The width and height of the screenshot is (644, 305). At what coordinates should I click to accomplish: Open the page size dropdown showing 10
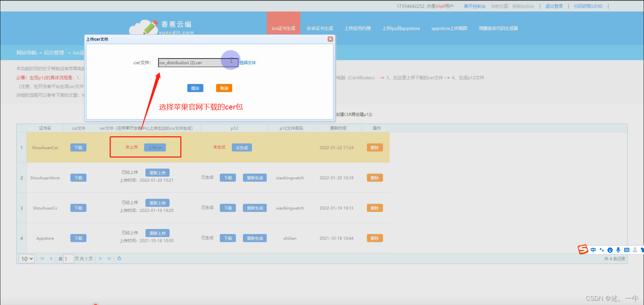point(27,259)
